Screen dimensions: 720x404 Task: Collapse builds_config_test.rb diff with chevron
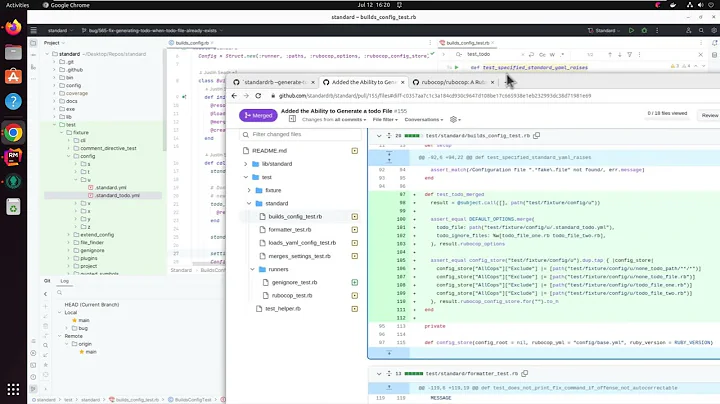point(379,136)
